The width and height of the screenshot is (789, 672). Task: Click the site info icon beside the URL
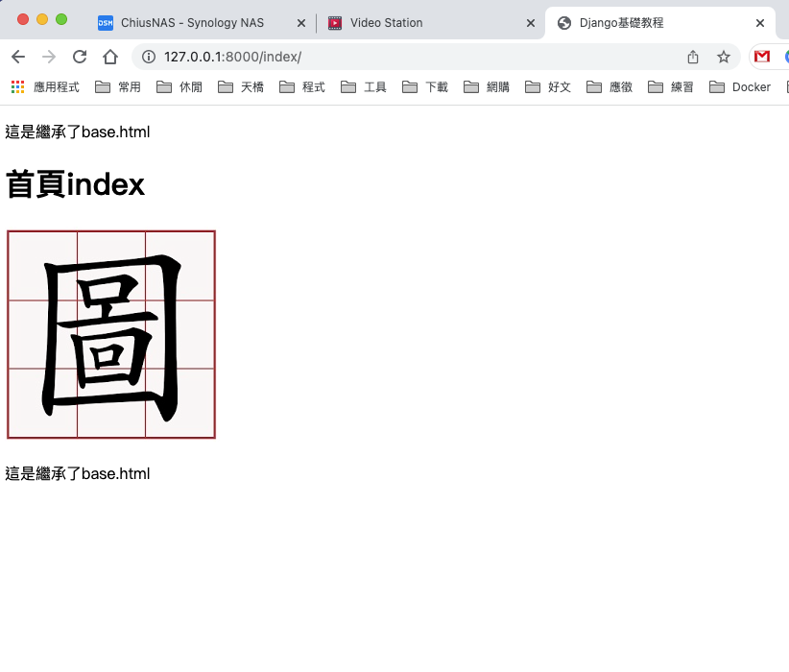tap(149, 57)
